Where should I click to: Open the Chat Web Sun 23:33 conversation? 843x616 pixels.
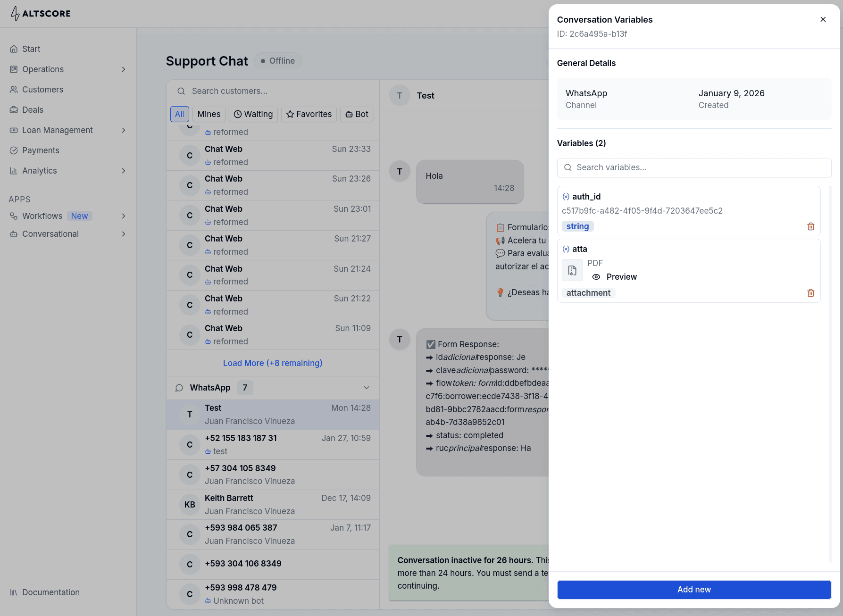tap(273, 156)
